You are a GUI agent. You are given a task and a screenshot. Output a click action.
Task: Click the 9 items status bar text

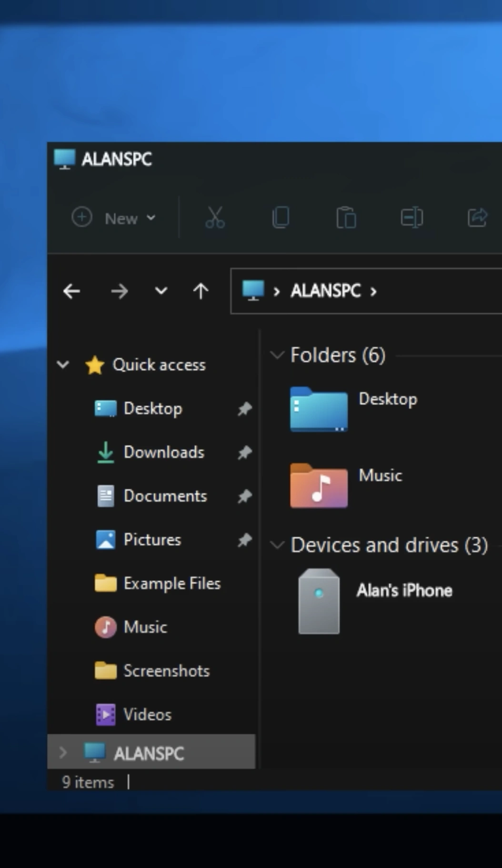(88, 782)
